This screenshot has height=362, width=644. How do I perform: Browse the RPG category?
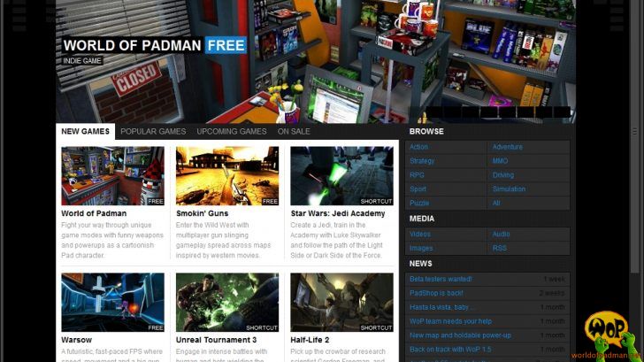point(417,174)
